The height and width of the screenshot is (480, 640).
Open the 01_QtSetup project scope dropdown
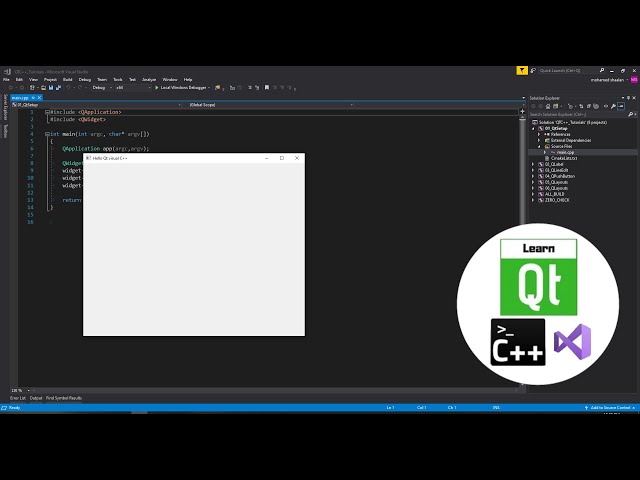(97, 105)
